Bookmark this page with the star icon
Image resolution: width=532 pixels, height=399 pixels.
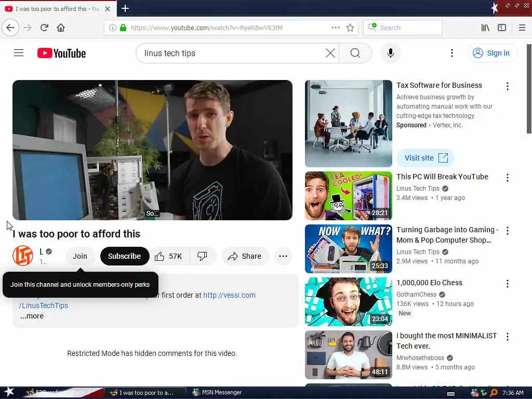tap(350, 28)
